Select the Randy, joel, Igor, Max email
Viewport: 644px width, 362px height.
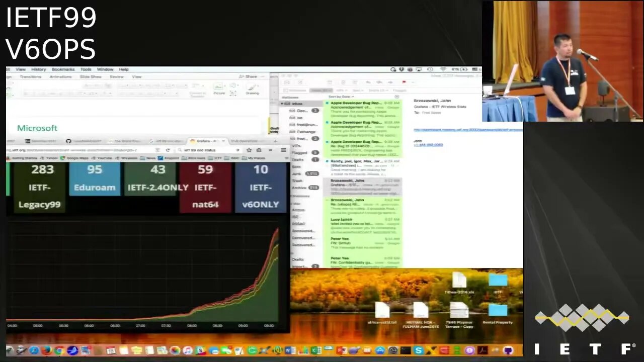tap(363, 168)
